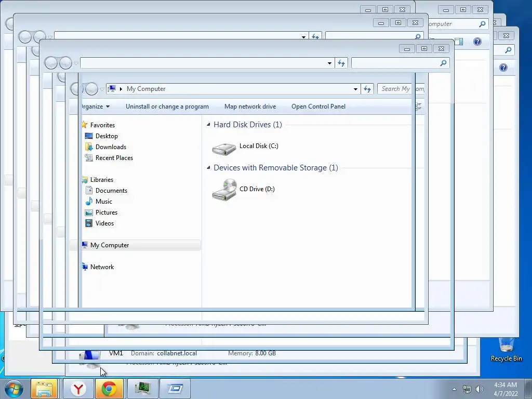Launch Yandex browser from taskbar
The height and width of the screenshot is (399, 532).
78,389
